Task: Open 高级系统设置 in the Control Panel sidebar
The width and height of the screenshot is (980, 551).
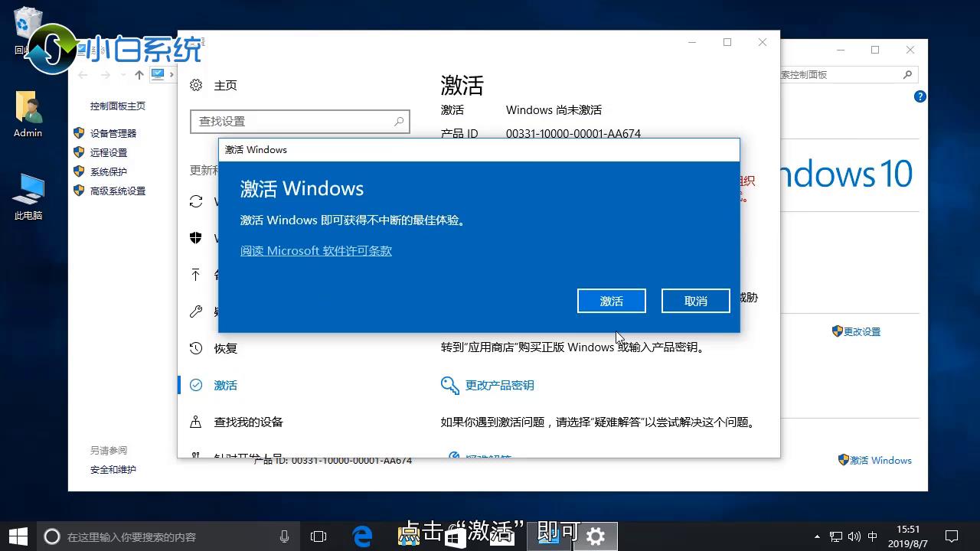Action: 118,191
